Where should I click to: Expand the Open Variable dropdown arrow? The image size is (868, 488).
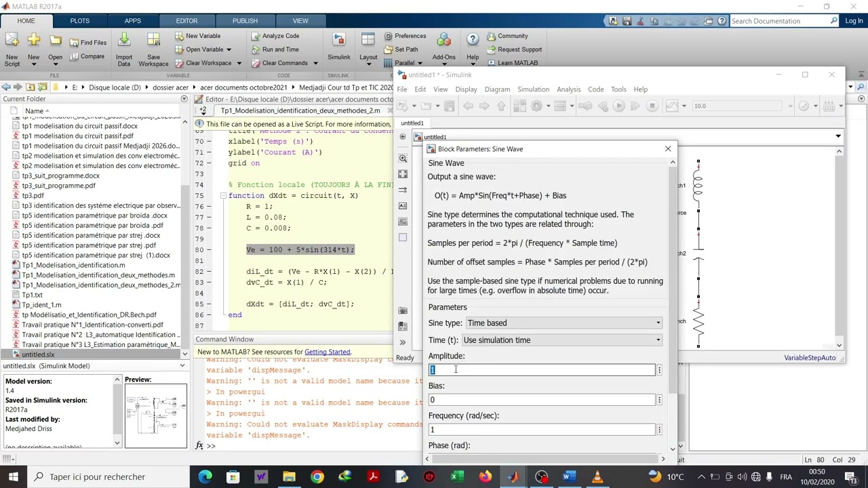point(229,49)
